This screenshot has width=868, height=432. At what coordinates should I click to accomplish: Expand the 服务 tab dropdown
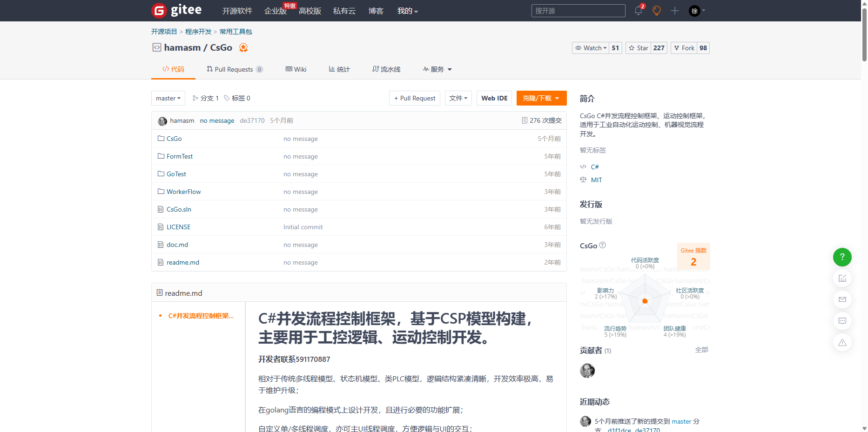437,69
